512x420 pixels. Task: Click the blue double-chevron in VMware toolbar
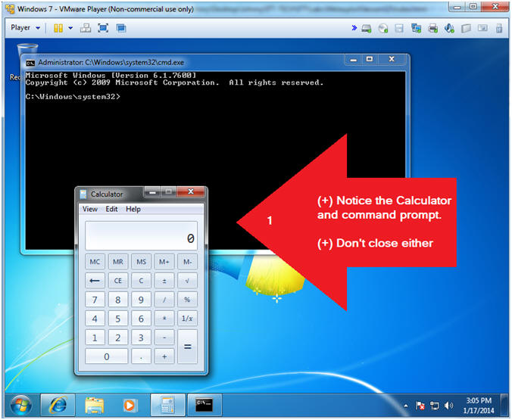pos(354,28)
